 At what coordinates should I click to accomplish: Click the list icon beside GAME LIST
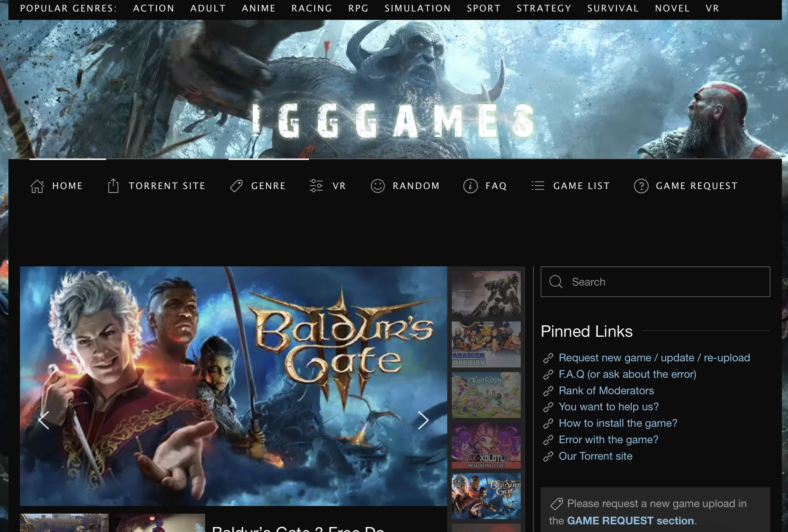pos(538,186)
